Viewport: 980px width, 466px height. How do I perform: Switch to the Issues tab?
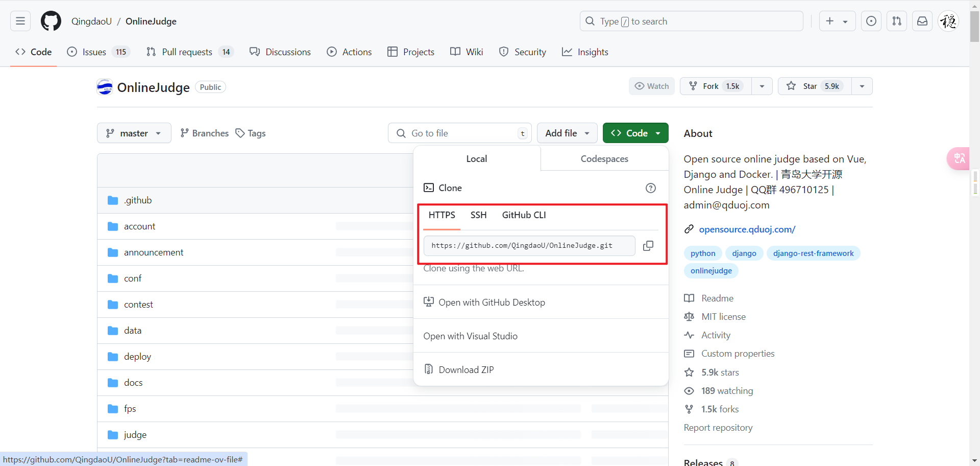click(99, 52)
